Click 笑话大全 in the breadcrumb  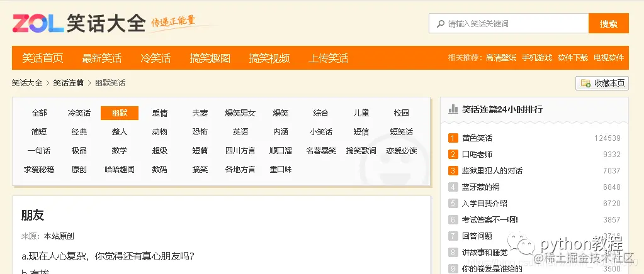tap(27, 83)
